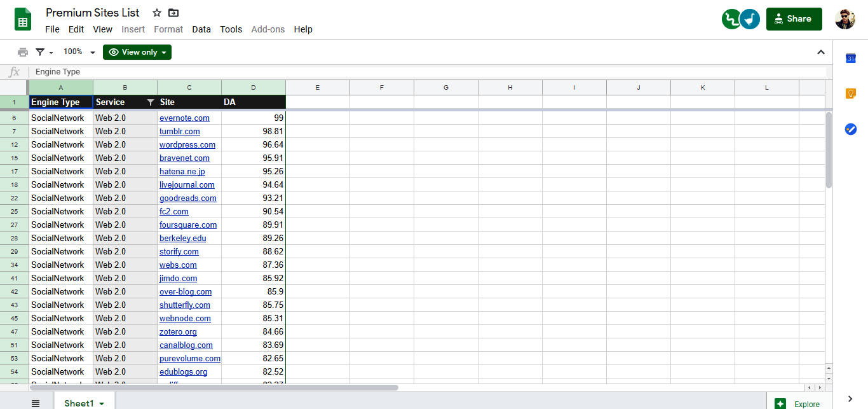This screenshot has height=409, width=868.
Task: Open the View only mode dropdown
Action: 137,52
